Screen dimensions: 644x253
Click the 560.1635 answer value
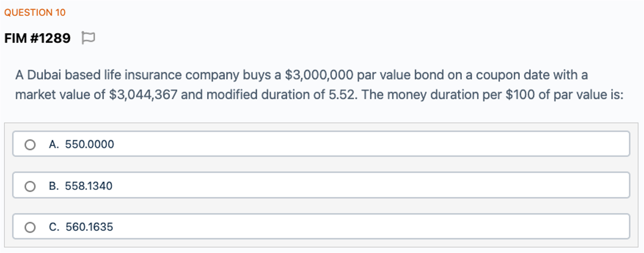[89, 227]
